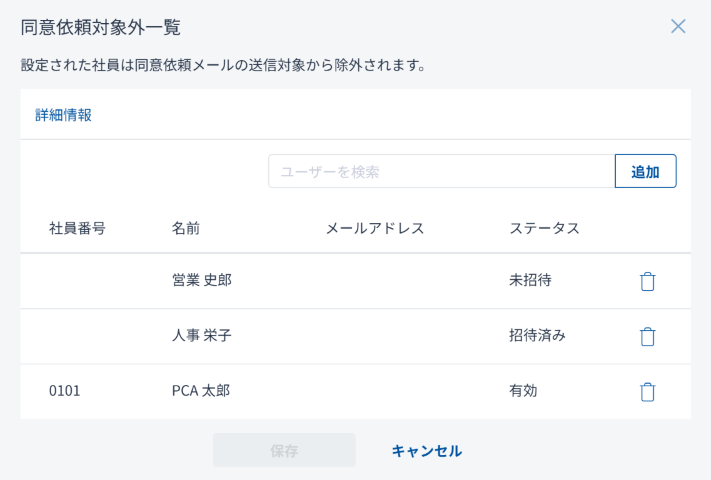This screenshot has height=480, width=711.
Task: Click the 社員番号 column header
Action: (77, 228)
